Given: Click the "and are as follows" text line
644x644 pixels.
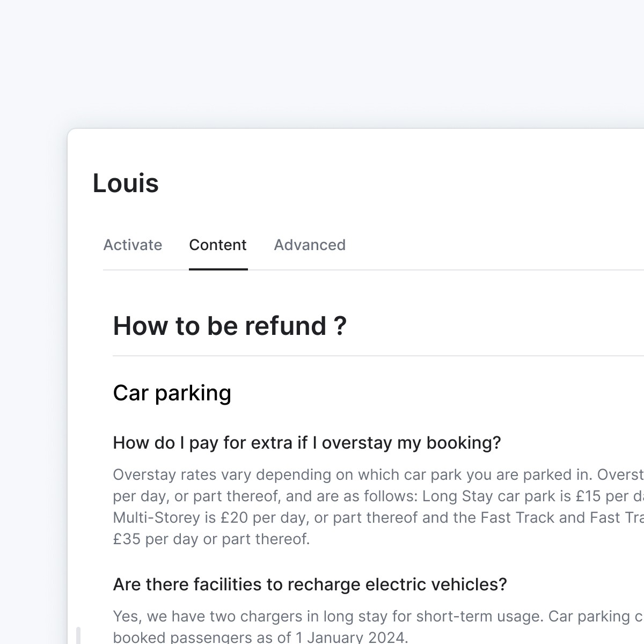Looking at the screenshot, I should [352, 496].
